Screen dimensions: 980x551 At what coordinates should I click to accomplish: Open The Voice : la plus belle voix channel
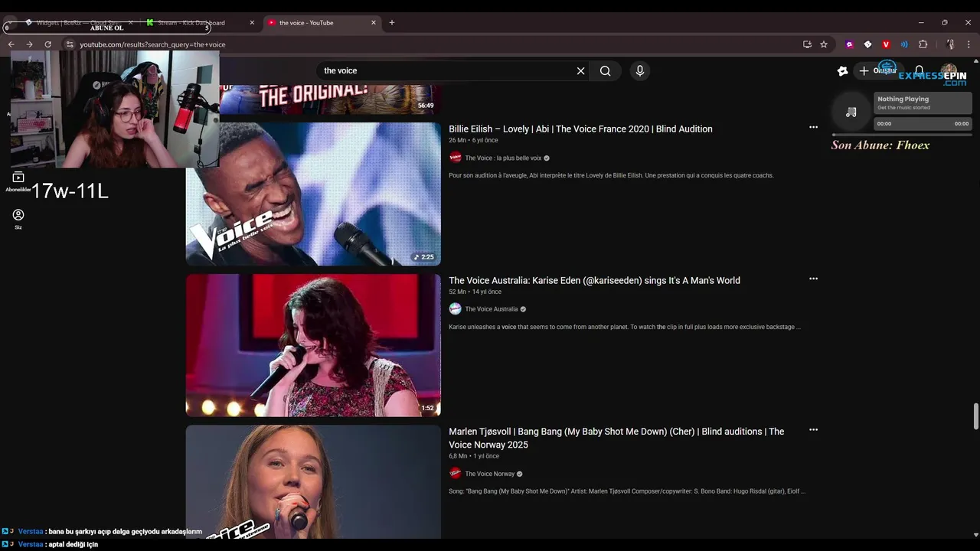tap(503, 158)
